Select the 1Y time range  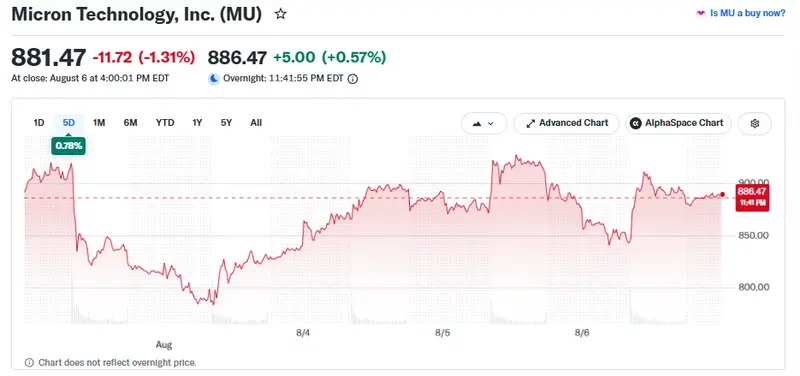coord(197,123)
